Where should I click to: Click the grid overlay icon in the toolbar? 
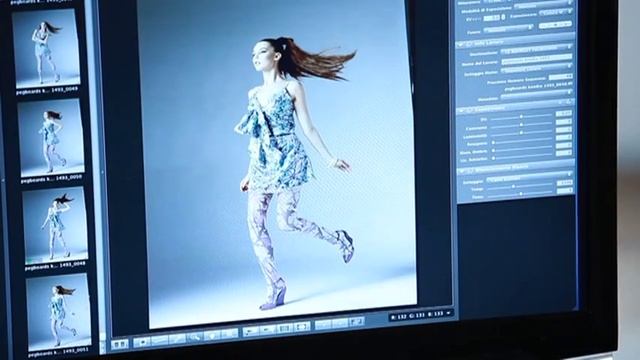[x=284, y=329]
